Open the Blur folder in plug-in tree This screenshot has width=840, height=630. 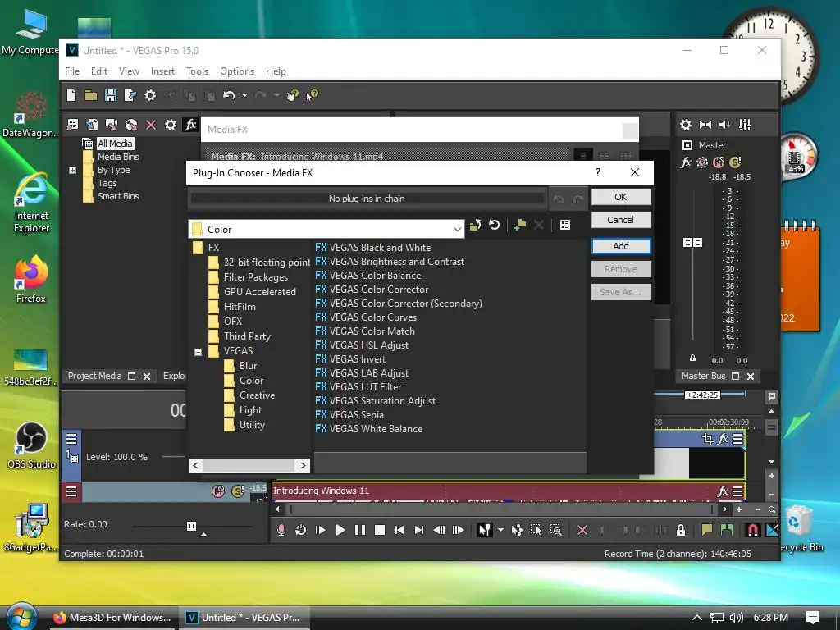pos(240,366)
